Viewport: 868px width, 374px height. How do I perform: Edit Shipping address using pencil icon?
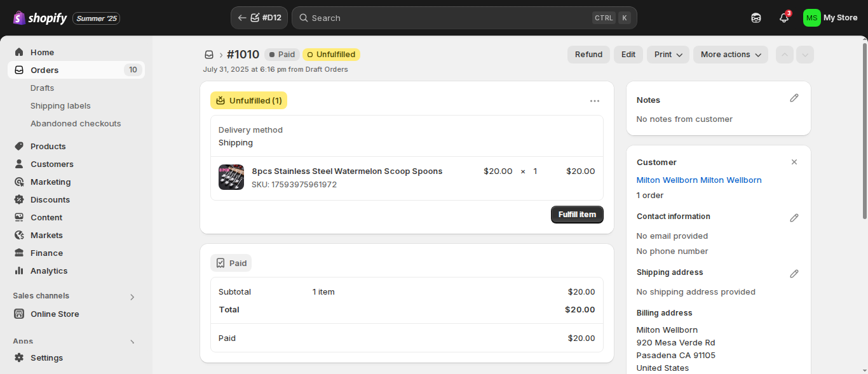pyautogui.click(x=794, y=274)
